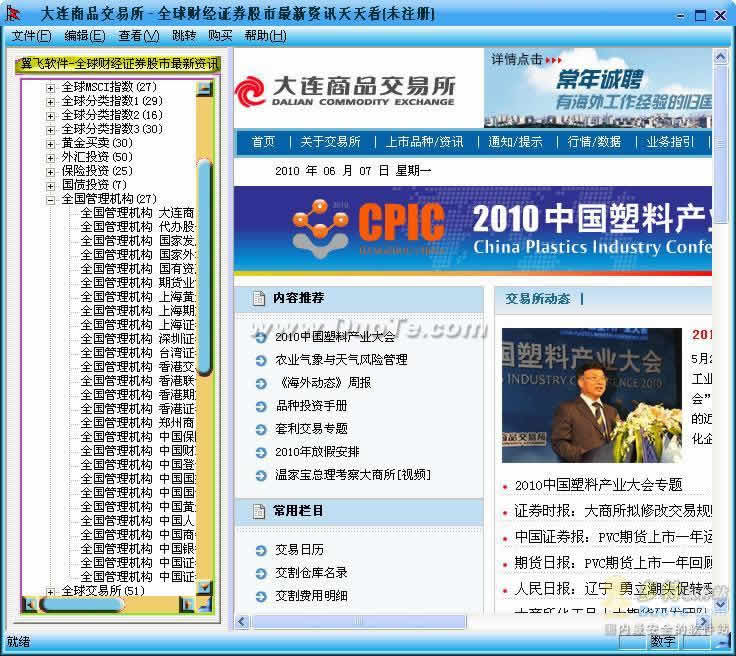Click web page horizontal scrollbar thumb
The image size is (736, 656).
tap(359, 622)
